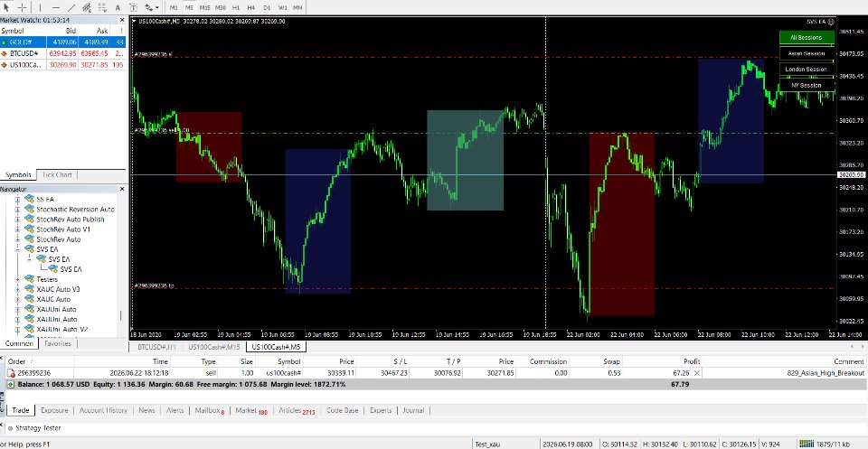
Task: Click the Bid column header in Market Watch
Action: click(x=63, y=31)
